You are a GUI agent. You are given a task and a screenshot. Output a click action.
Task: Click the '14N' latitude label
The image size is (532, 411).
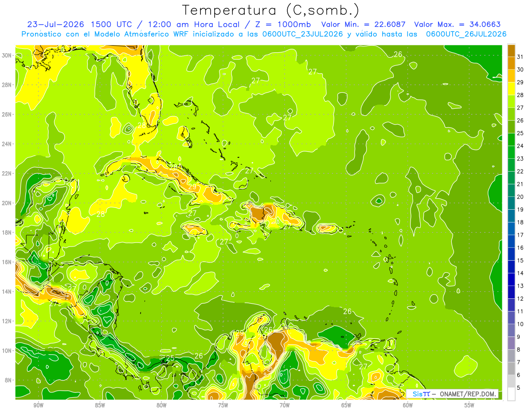tap(8, 291)
